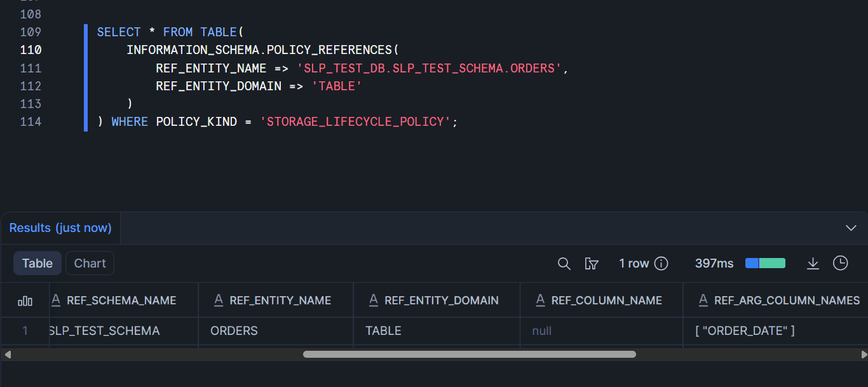Select the REF_COLUMN_NAME column header
The image size is (868, 387).
606,301
